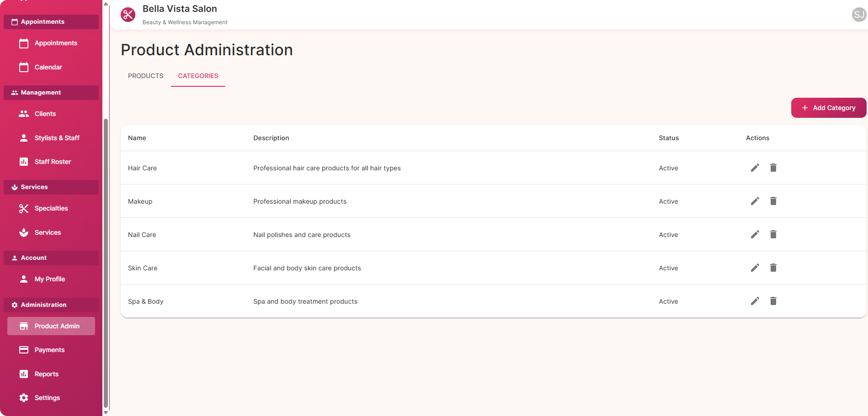The width and height of the screenshot is (868, 416).
Task: Click the Bella Vista Salon scissors logo
Action: coord(128,15)
